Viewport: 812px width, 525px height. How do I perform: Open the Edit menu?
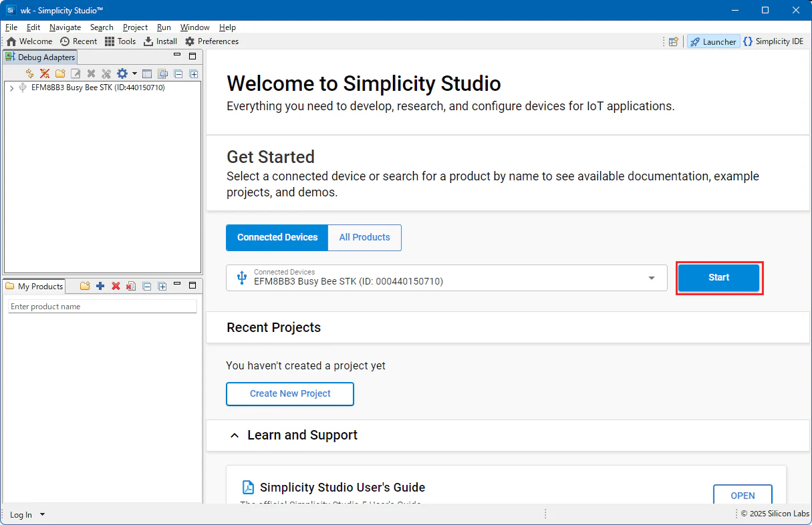coord(33,27)
